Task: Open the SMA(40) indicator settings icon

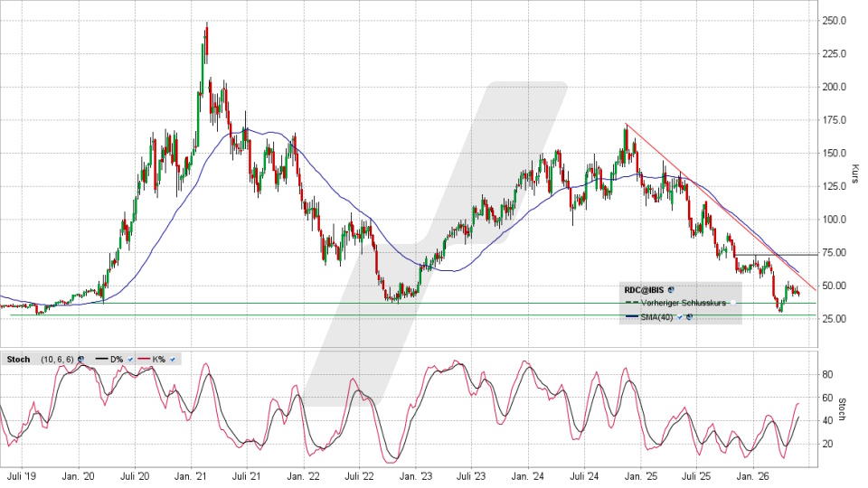Action: pos(689,317)
